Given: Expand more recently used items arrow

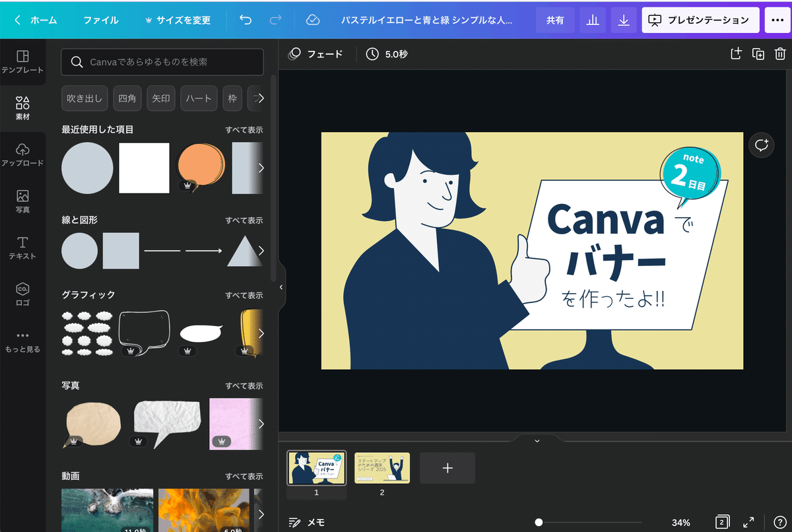Looking at the screenshot, I should tap(261, 168).
